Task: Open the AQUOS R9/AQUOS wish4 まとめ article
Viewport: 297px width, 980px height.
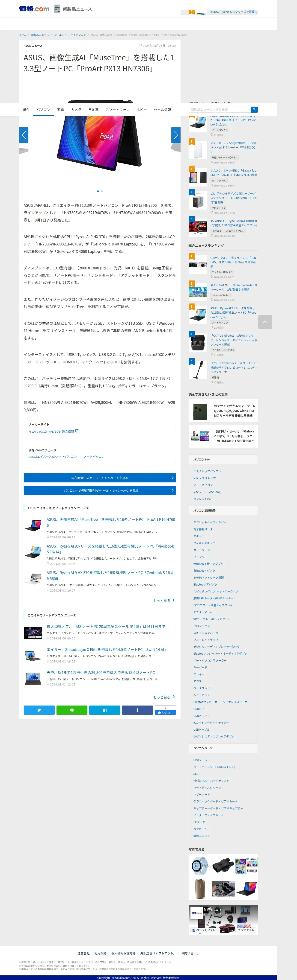Action: click(x=223, y=411)
